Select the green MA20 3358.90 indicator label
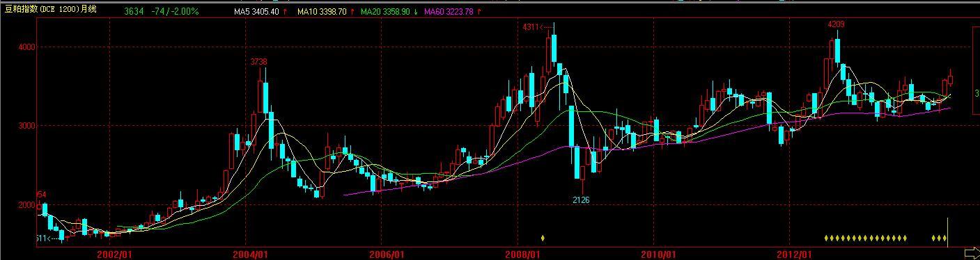The height and width of the screenshot is (260, 980). 387,12
